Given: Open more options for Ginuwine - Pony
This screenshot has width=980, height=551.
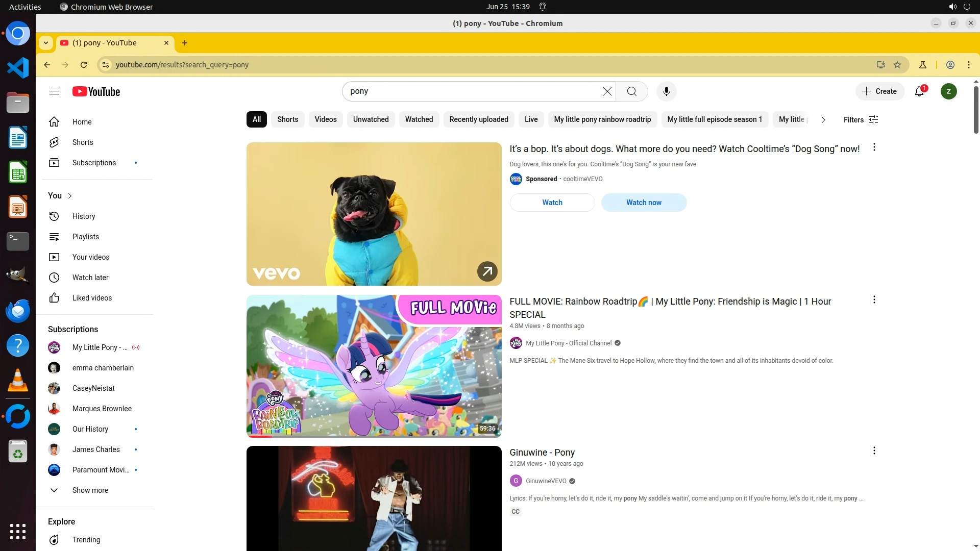Looking at the screenshot, I should tap(874, 451).
